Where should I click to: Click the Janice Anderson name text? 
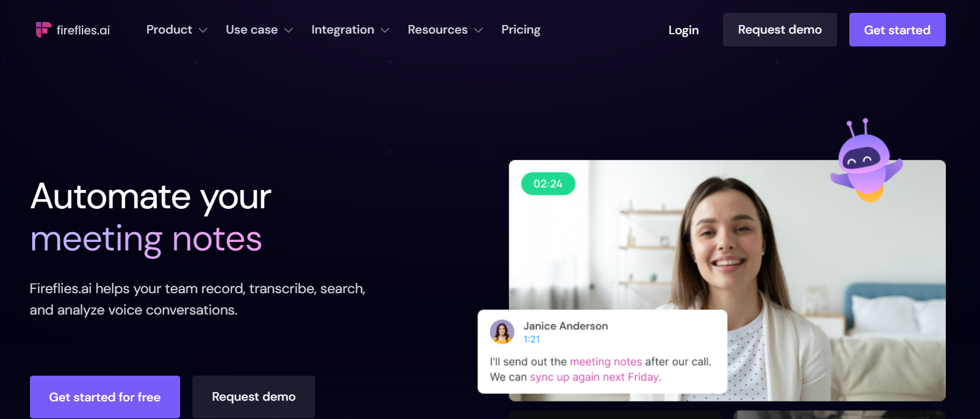coord(565,326)
